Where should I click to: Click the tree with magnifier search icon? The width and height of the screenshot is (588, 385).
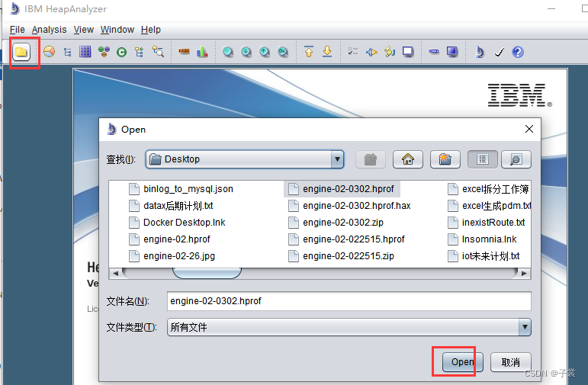[x=158, y=52]
